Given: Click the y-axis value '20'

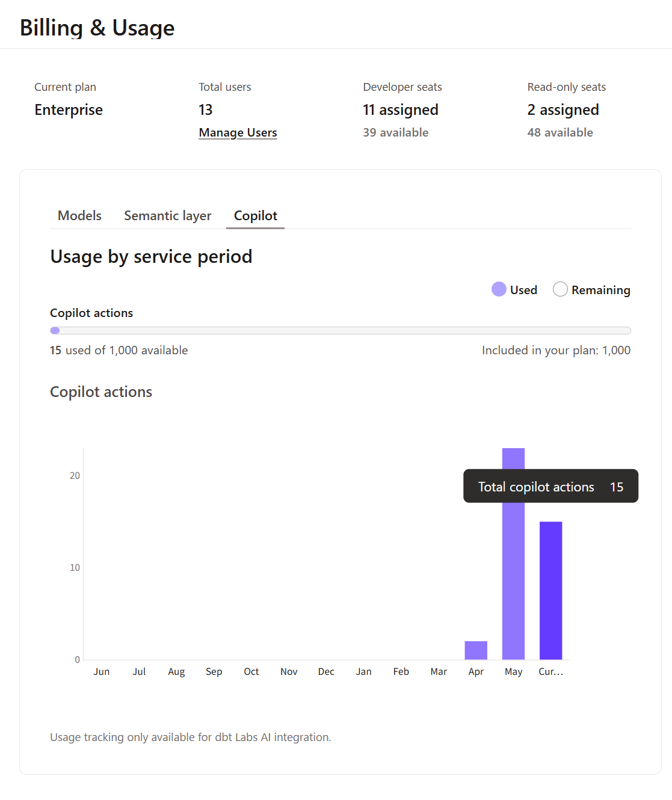Looking at the screenshot, I should point(75,475).
